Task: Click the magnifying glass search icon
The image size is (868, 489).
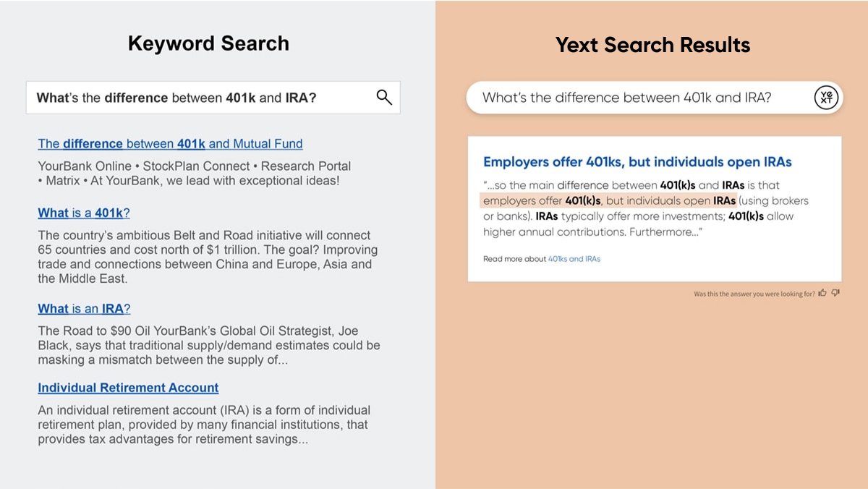Action: pos(384,98)
